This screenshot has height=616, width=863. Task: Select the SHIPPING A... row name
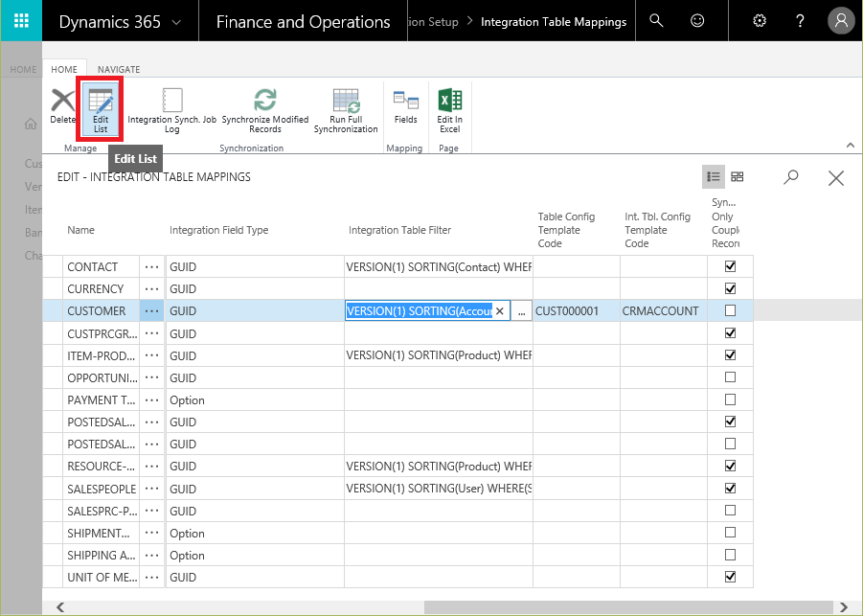(102, 556)
